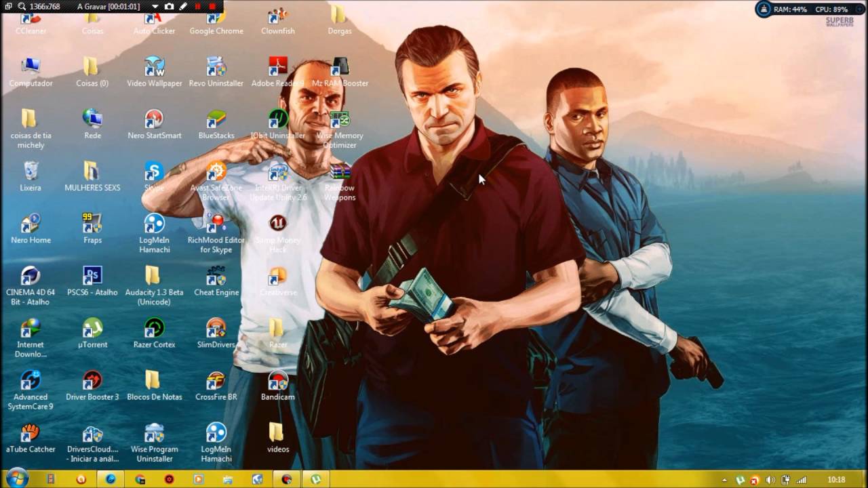Screen dimensions: 868x488
Task: Open Samp Money Hack shortcut
Action: click(x=278, y=234)
